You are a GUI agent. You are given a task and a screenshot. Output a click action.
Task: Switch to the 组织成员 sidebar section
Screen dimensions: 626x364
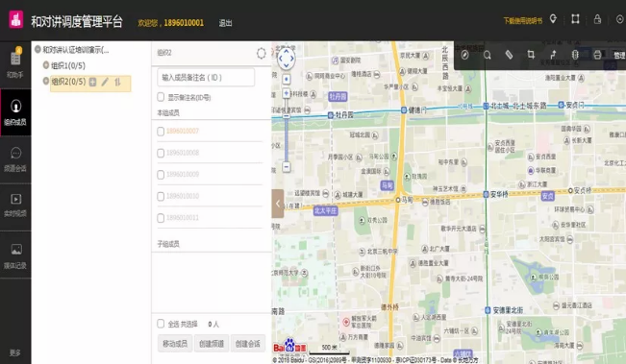(x=15, y=112)
